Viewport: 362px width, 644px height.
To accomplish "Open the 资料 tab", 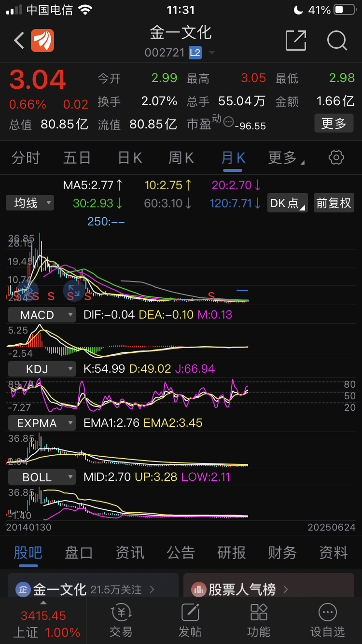I will pyautogui.click(x=334, y=553).
